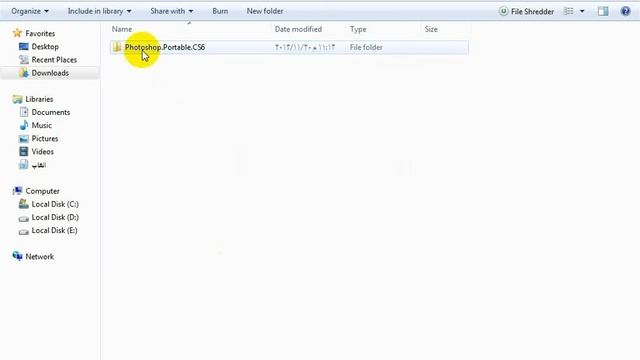Screen dimensions: 640x360
Task: Click the Local Disk (D:) drive icon
Action: click(24, 218)
